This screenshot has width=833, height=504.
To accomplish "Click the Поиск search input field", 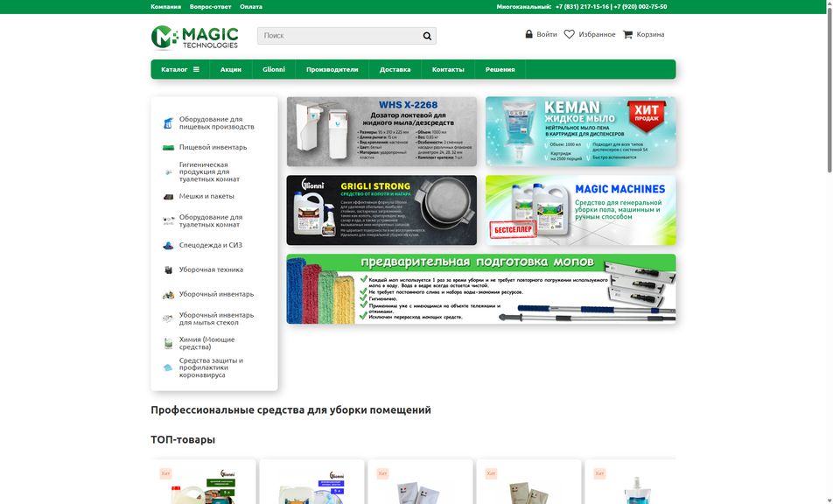I will 340,36.
